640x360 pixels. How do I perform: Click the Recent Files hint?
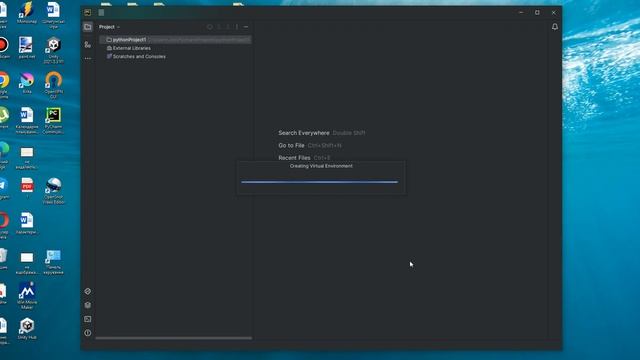[304, 158]
